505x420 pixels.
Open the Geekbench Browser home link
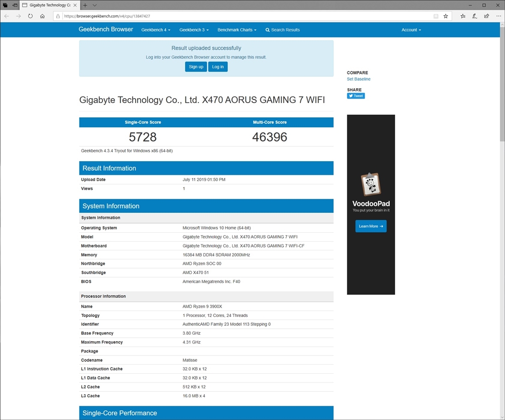point(106,29)
